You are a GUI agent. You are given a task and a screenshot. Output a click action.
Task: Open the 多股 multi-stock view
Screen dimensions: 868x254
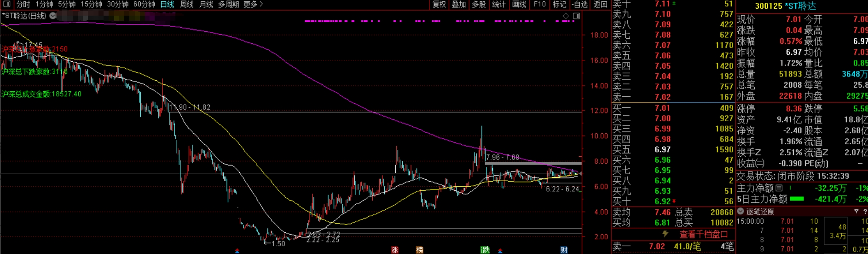pos(479,4)
